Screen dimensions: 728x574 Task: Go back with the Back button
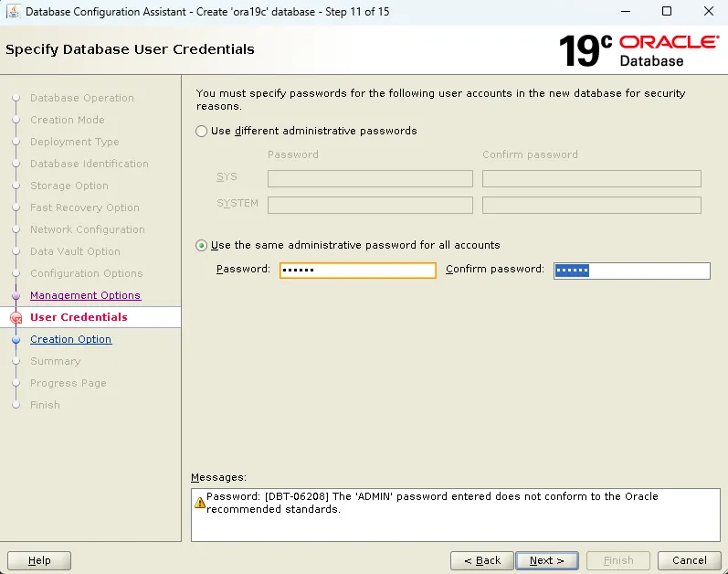(x=482, y=560)
